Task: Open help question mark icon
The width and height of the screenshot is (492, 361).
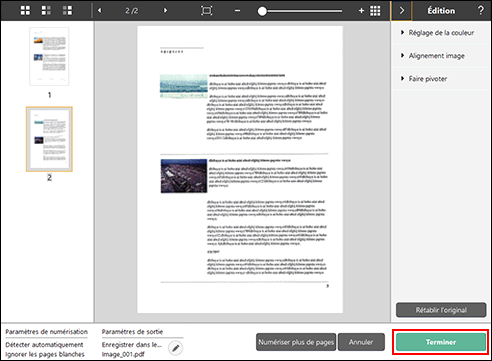Action: coord(480,10)
